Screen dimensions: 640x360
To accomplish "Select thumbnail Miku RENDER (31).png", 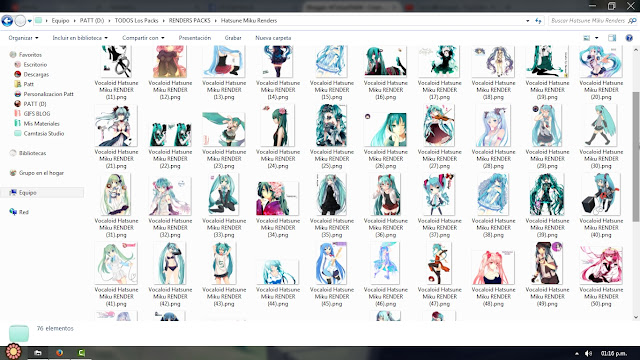I will click(x=116, y=195).
